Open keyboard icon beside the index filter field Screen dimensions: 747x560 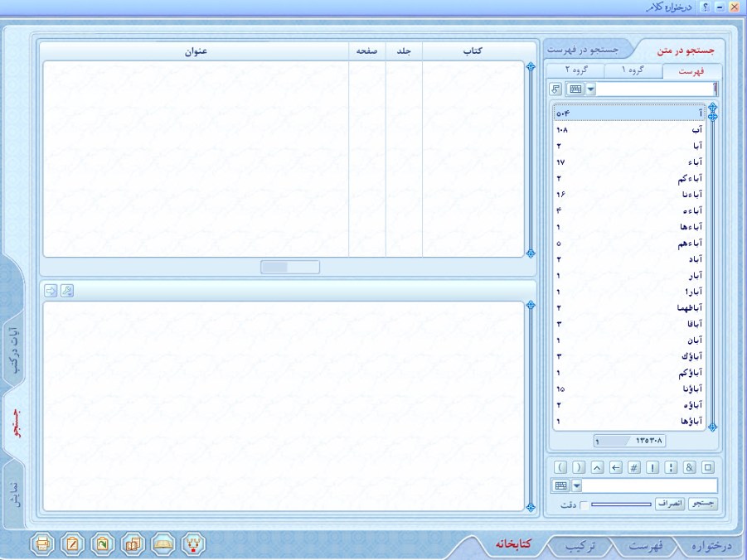click(575, 89)
